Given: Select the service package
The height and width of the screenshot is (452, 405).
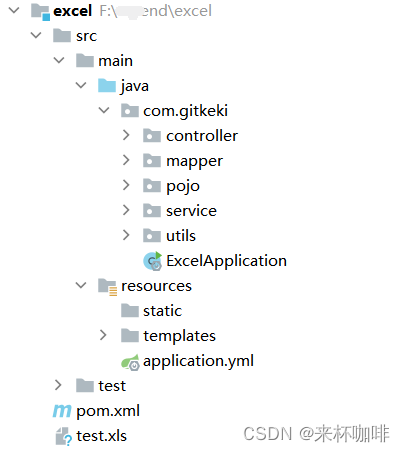Looking at the screenshot, I should point(191,211).
